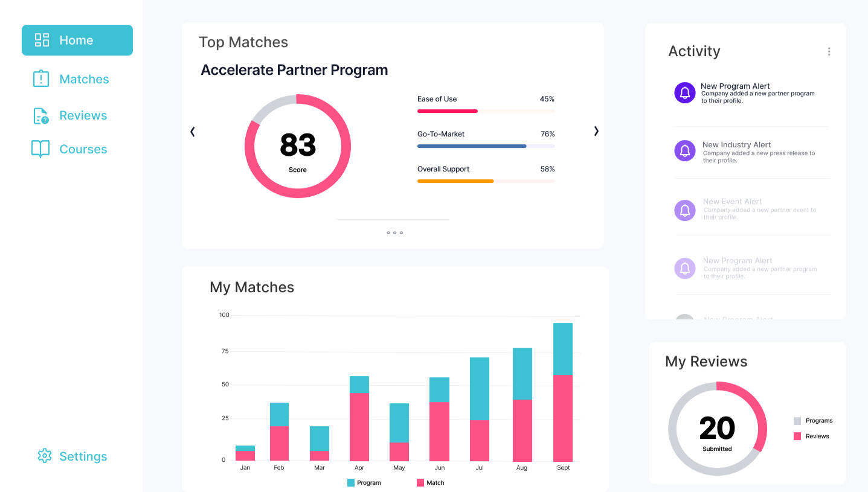Open the Activity panel three-dot menu

pyautogui.click(x=829, y=52)
